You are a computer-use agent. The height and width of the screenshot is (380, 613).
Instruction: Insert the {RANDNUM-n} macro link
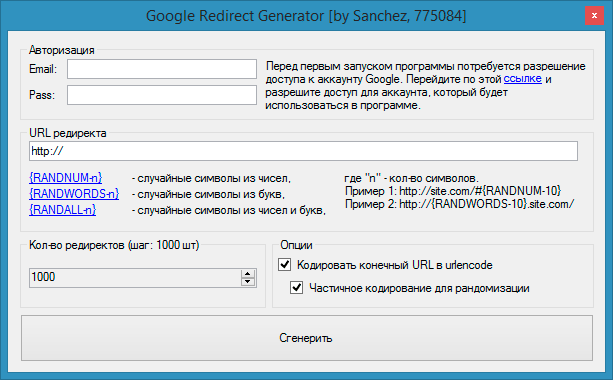pyautogui.click(x=66, y=178)
